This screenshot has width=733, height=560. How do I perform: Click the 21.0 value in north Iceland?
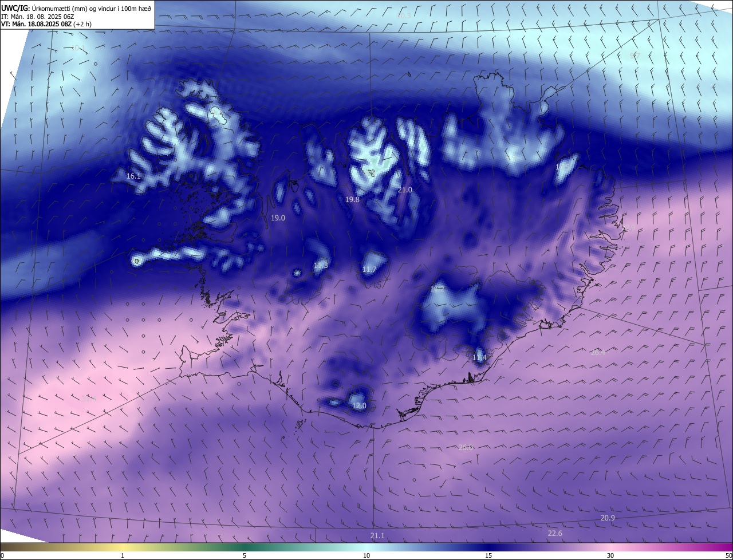click(x=405, y=190)
